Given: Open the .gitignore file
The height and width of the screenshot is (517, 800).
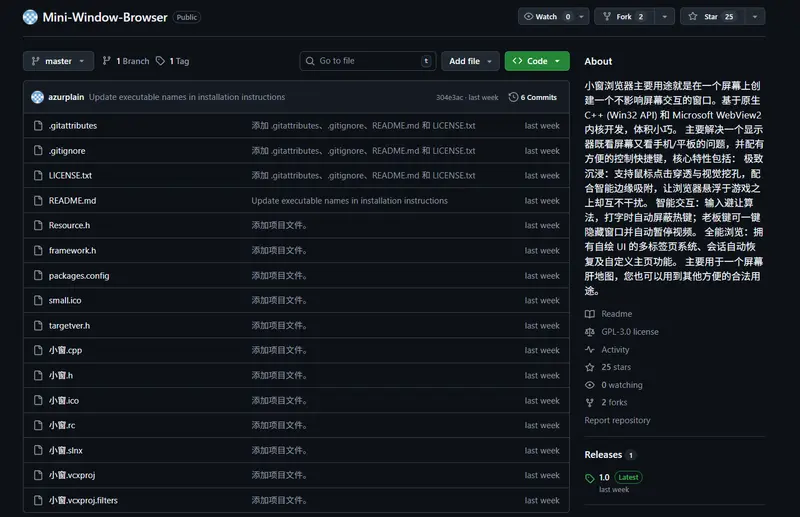Looking at the screenshot, I should [x=67, y=151].
